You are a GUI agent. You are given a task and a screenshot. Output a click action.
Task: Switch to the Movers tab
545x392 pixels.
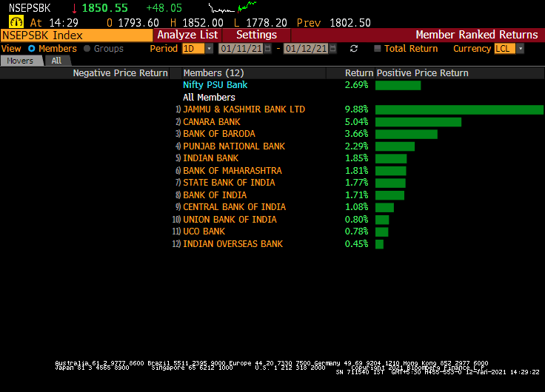click(20, 61)
